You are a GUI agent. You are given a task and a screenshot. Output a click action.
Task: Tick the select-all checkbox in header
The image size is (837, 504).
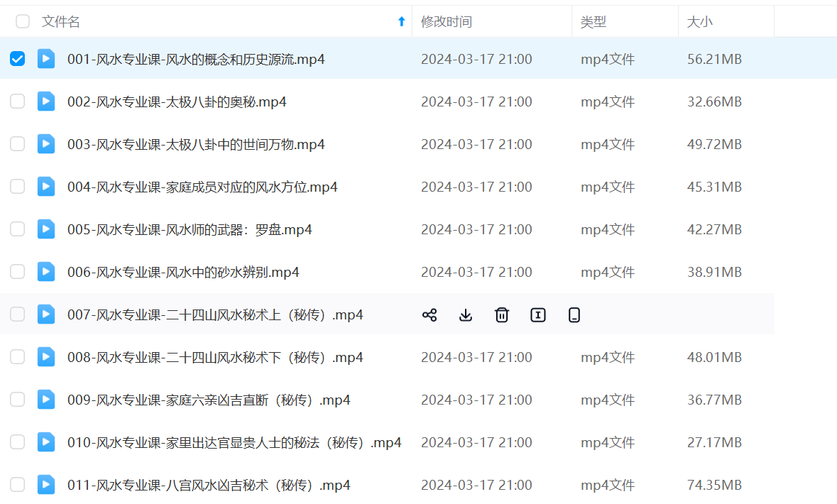pyautogui.click(x=23, y=21)
